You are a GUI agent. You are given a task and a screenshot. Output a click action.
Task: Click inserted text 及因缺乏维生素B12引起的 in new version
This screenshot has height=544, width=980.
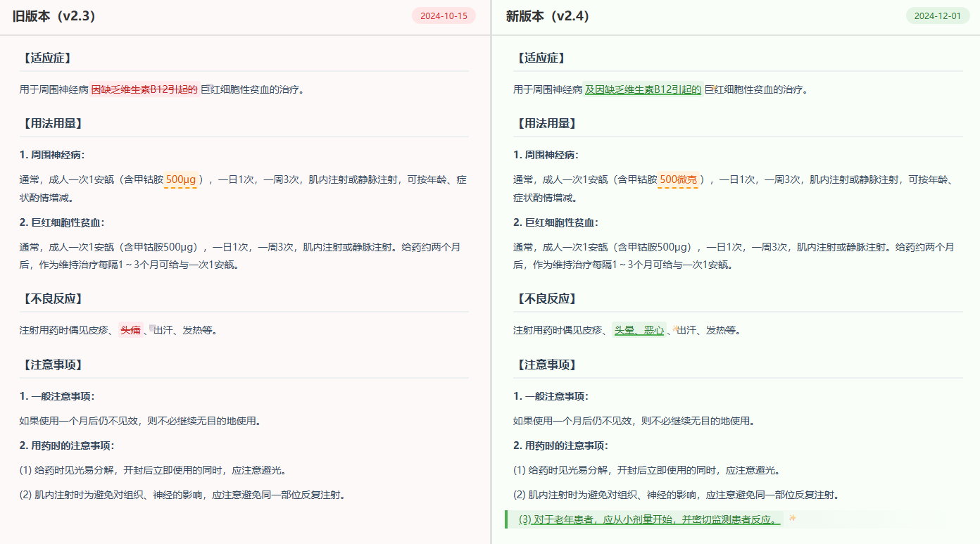[x=643, y=89]
